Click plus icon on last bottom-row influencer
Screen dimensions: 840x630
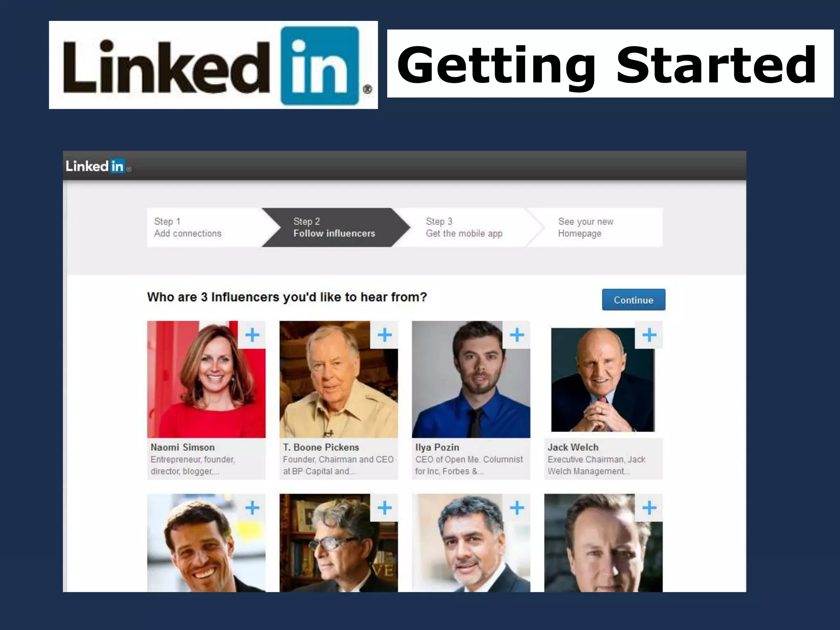(x=649, y=508)
